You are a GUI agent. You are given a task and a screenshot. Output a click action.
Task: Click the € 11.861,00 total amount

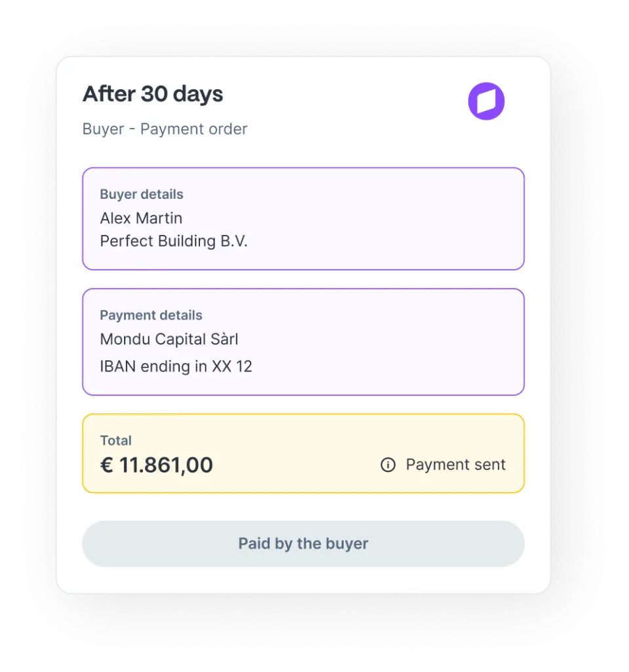(157, 465)
